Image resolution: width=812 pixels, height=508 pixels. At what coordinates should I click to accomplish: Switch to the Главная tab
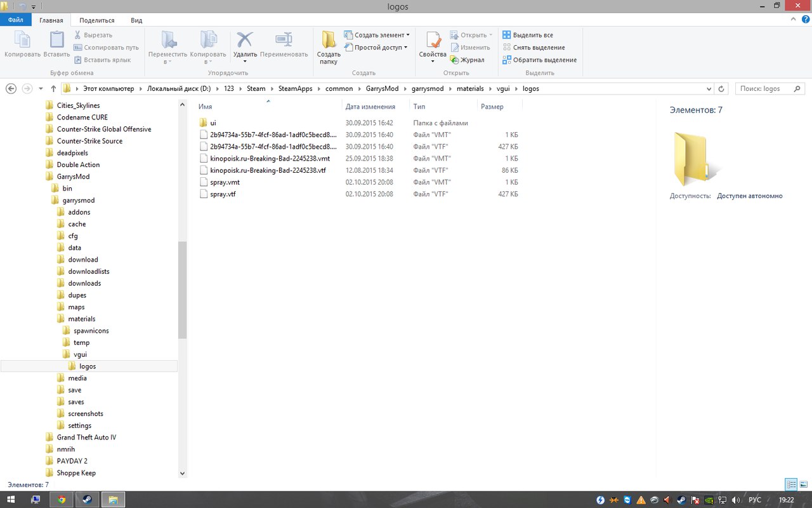click(51, 20)
